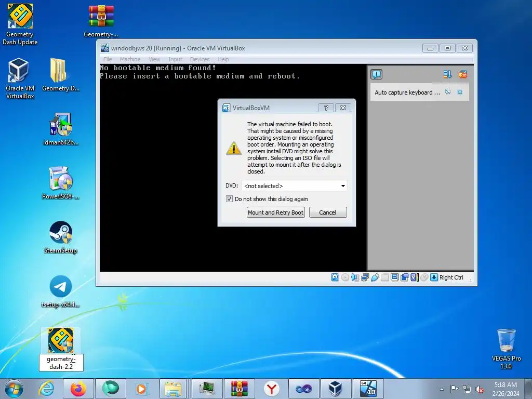The height and width of the screenshot is (399, 532).
Task: Open the DVD not selected dropdown
Action: [294, 185]
